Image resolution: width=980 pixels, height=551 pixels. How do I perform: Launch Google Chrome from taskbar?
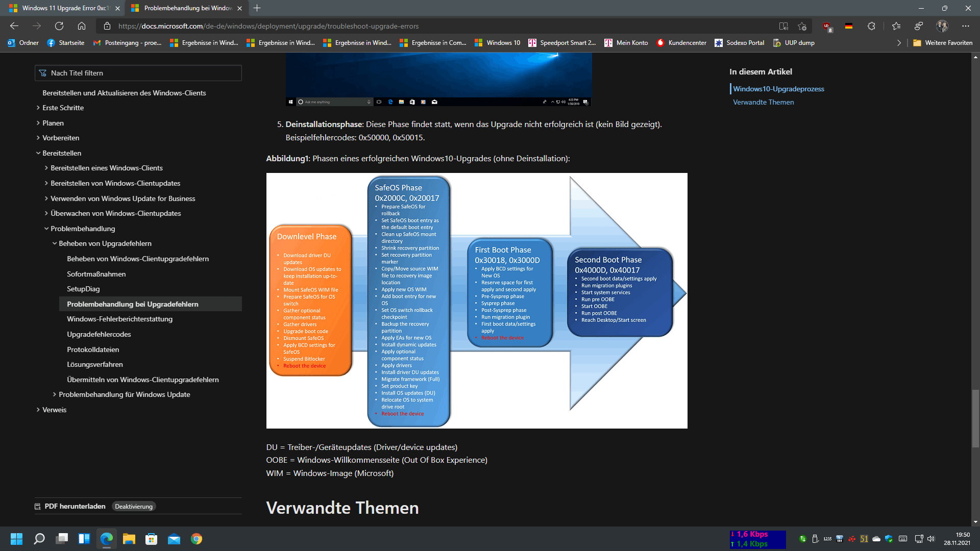(197, 539)
